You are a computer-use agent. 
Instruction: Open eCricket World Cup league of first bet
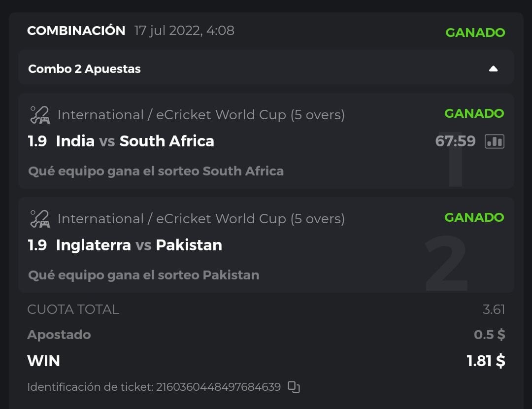[201, 115]
